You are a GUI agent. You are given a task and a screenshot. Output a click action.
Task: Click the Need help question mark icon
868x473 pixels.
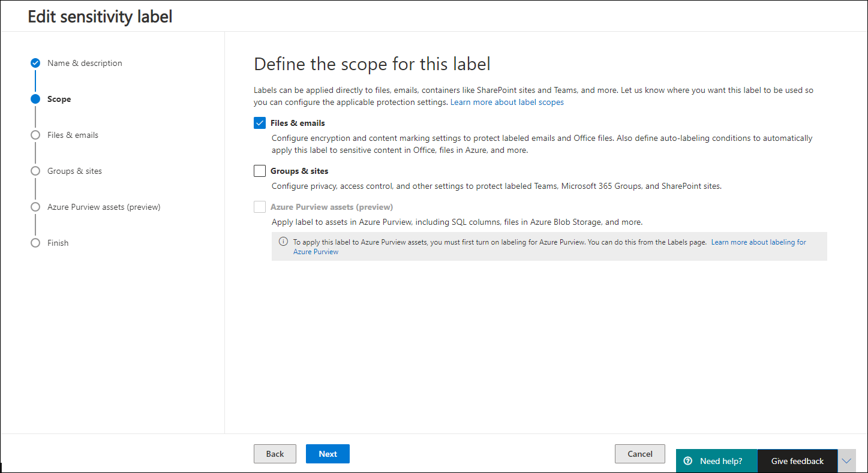coord(688,461)
